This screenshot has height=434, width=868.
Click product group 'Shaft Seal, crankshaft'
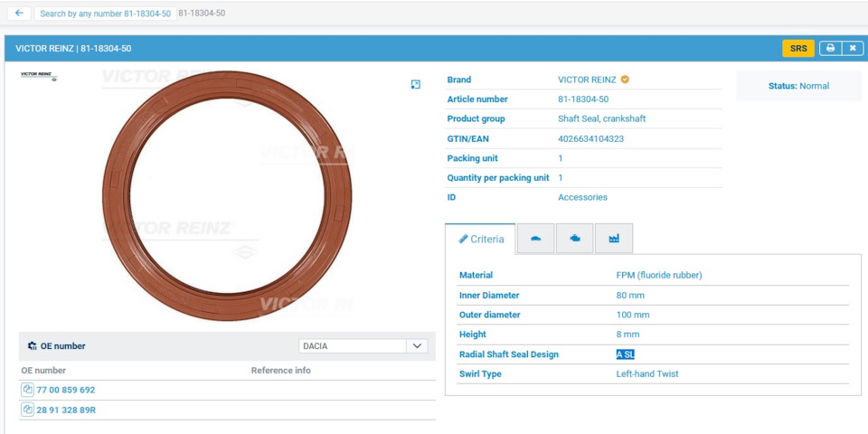pos(602,118)
